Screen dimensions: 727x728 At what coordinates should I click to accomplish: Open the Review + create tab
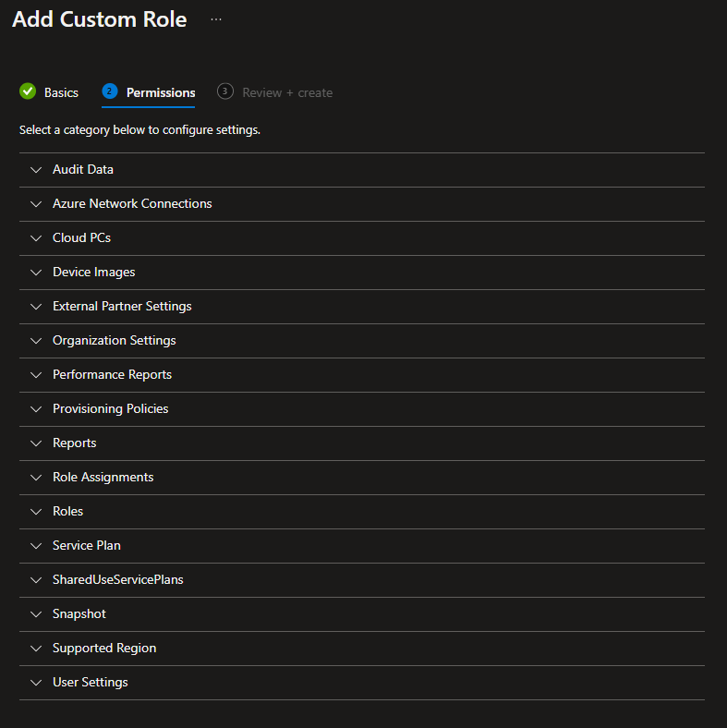(287, 92)
